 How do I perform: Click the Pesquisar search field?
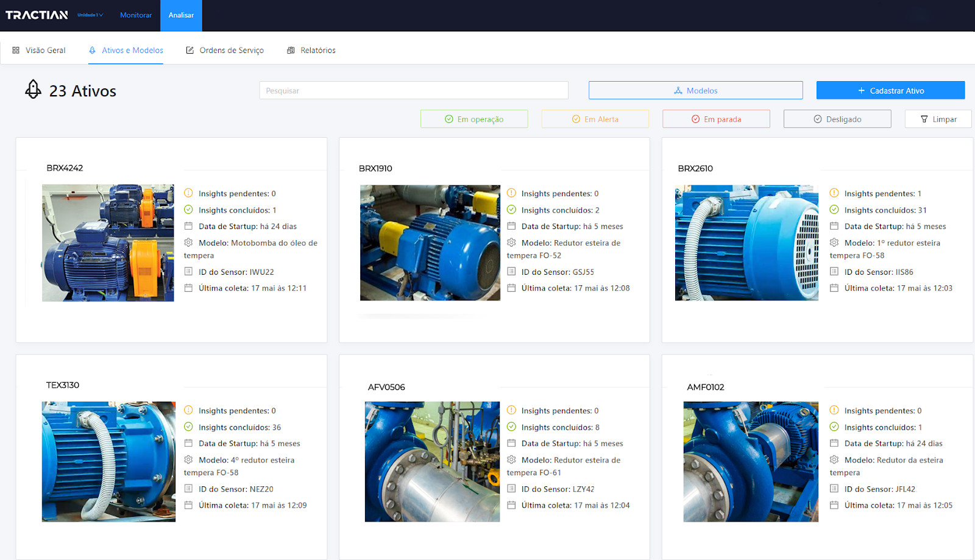[414, 90]
